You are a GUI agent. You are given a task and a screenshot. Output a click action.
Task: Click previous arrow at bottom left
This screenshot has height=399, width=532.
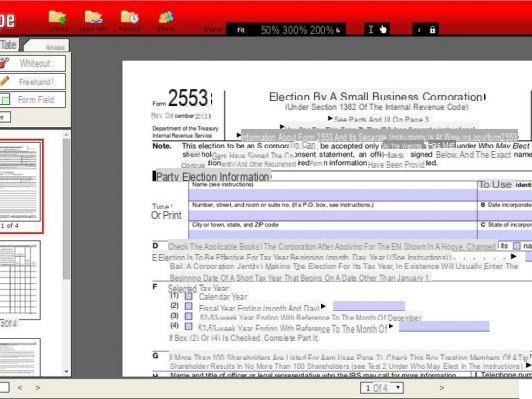coord(20,387)
